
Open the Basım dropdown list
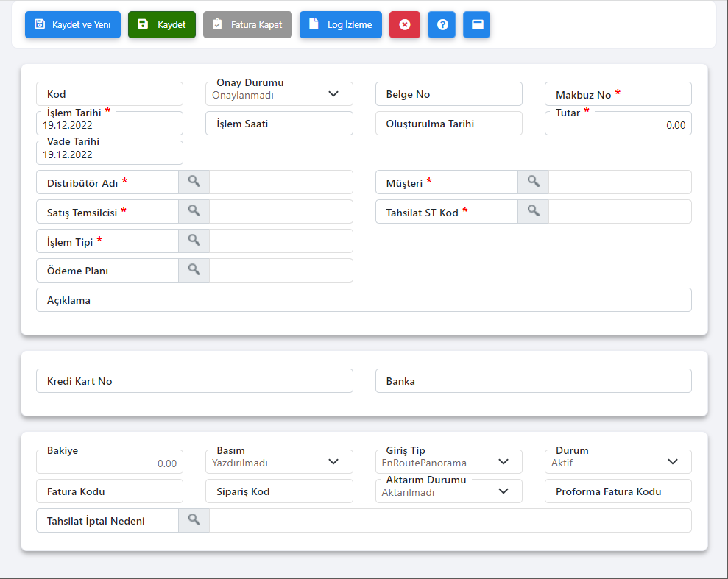(x=333, y=462)
